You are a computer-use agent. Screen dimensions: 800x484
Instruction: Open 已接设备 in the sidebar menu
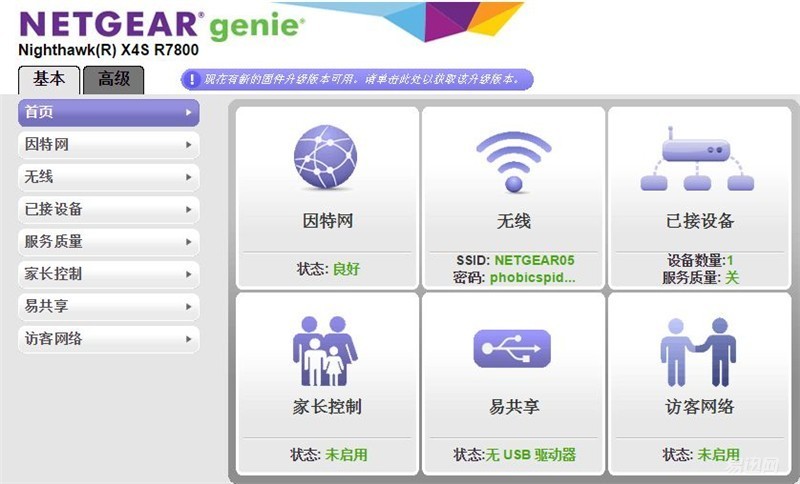tap(109, 210)
